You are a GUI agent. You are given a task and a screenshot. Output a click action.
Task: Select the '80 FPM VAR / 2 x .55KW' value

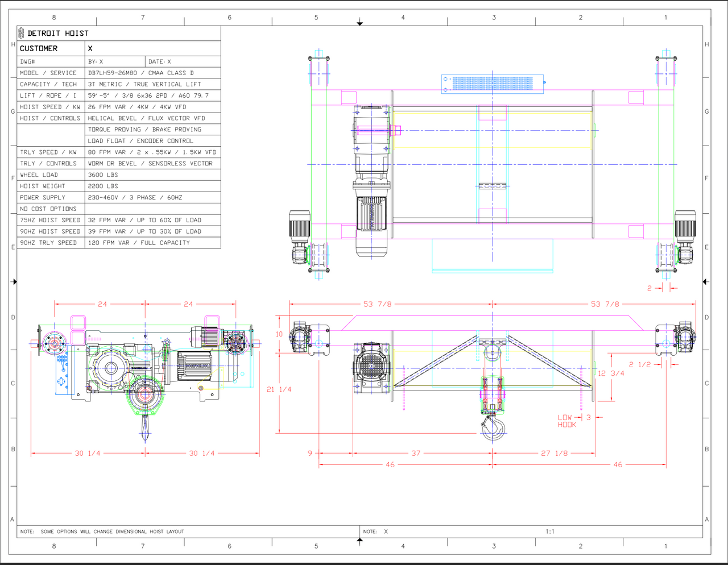[x=152, y=152]
